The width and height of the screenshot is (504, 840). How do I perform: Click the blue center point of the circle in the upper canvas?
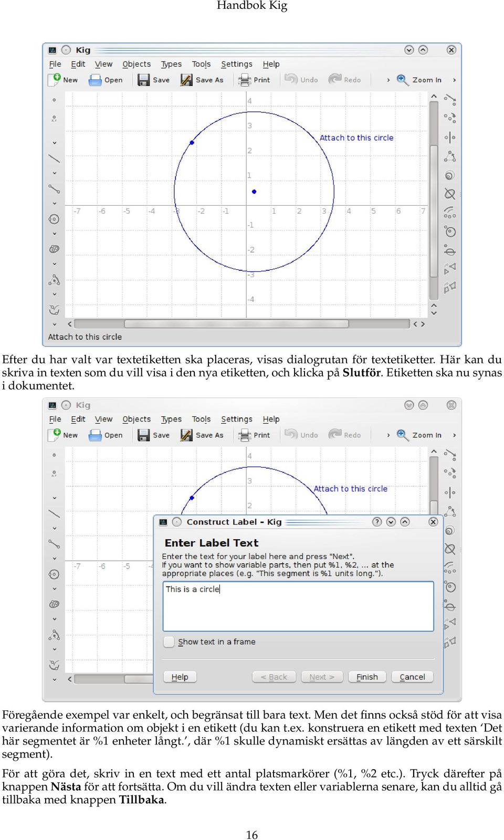[254, 192]
